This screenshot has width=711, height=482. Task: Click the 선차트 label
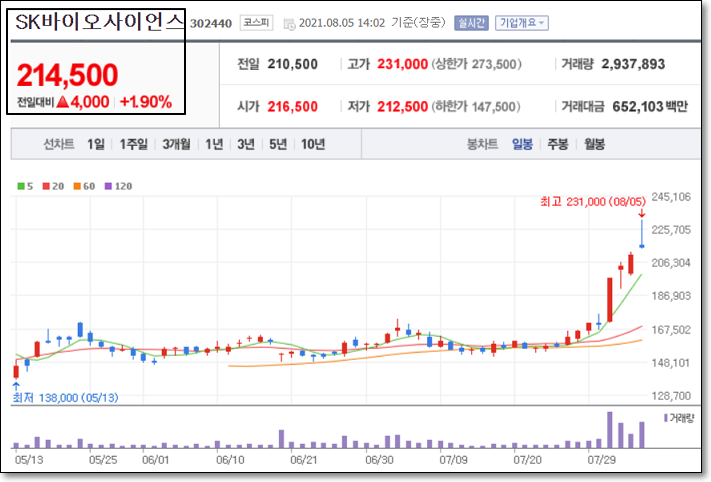coord(58,144)
